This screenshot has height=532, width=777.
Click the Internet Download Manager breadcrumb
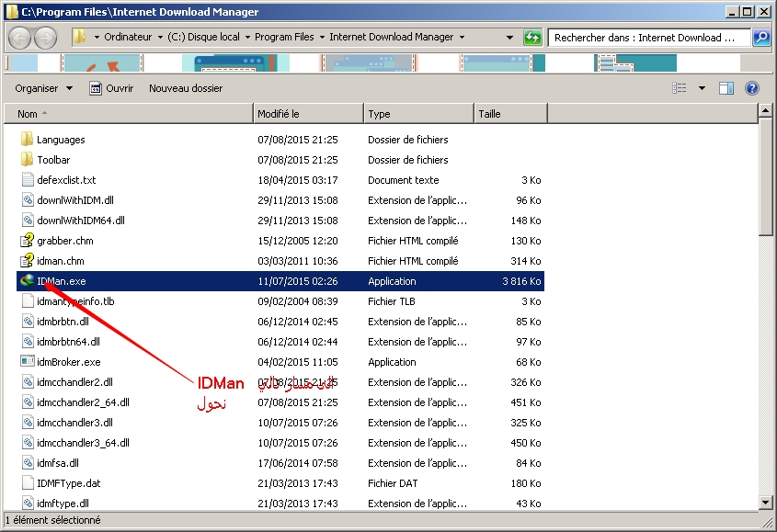[x=392, y=37]
